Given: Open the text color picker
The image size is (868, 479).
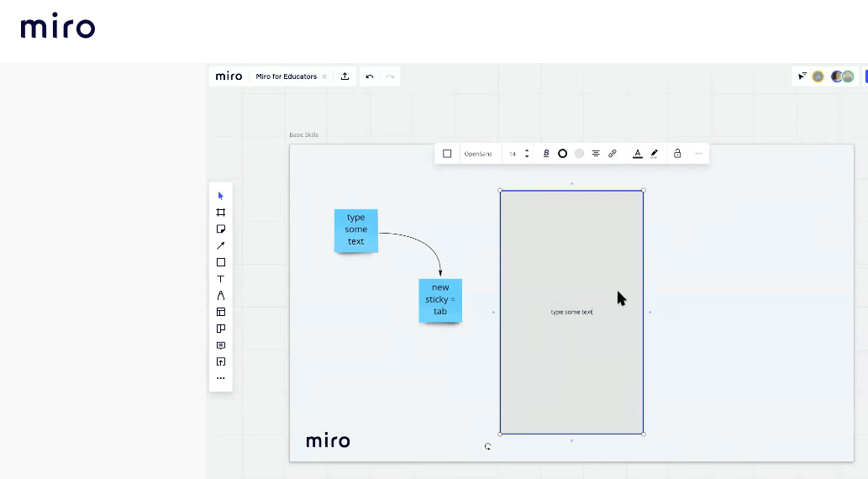Looking at the screenshot, I should [x=638, y=154].
